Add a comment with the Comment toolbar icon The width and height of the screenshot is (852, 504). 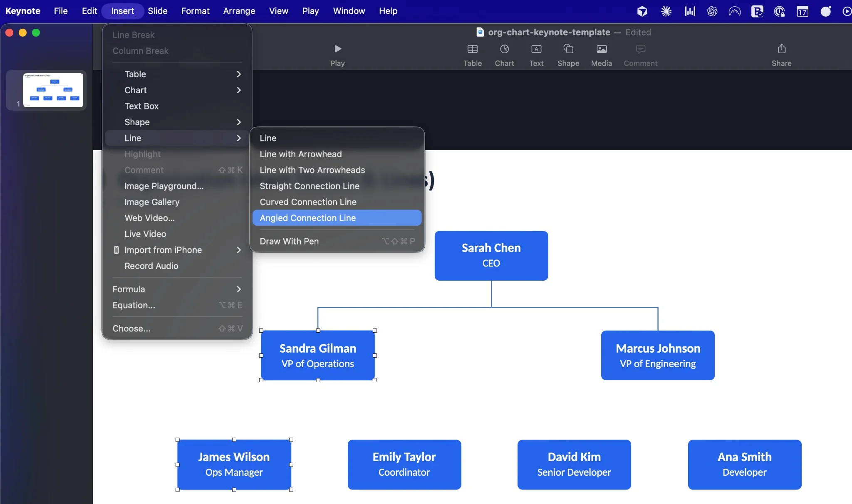point(639,54)
